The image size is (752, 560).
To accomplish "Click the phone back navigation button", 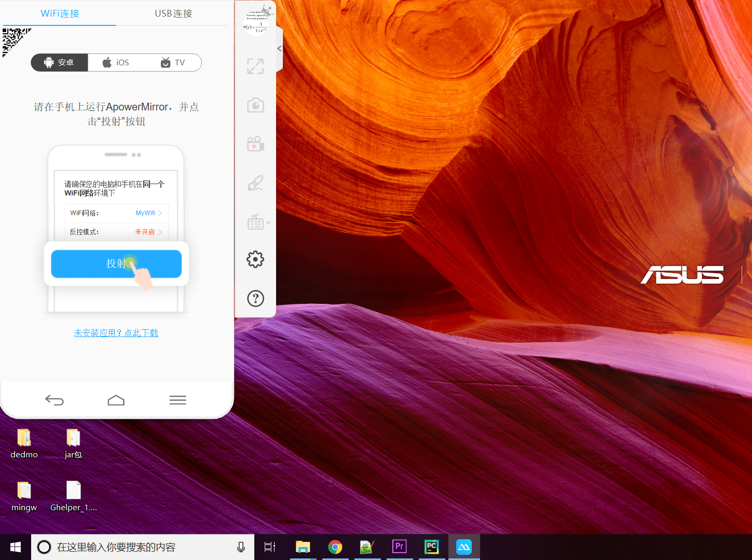I will [x=54, y=400].
